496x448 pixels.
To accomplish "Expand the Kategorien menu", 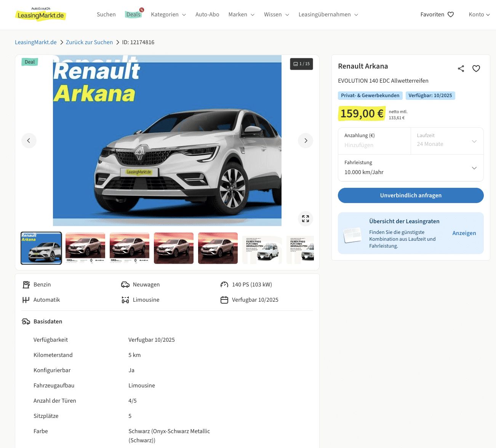I will click(x=168, y=14).
